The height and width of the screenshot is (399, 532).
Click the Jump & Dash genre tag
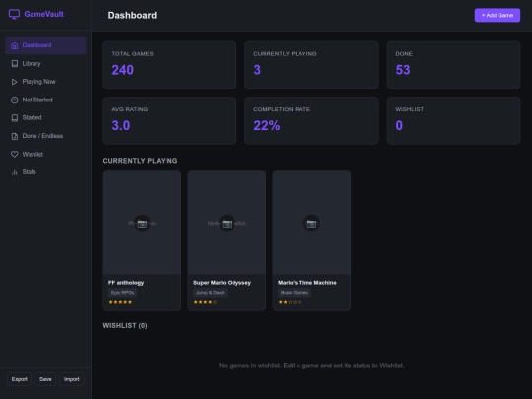point(210,293)
